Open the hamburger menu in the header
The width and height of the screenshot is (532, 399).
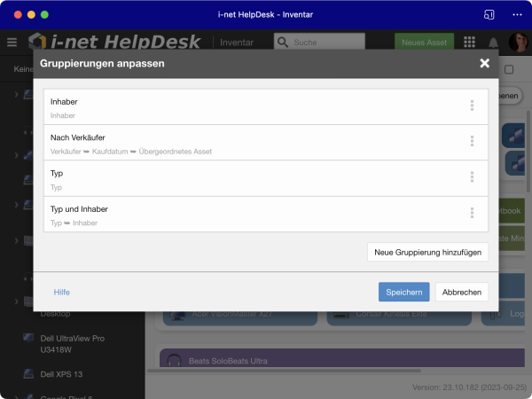12,43
